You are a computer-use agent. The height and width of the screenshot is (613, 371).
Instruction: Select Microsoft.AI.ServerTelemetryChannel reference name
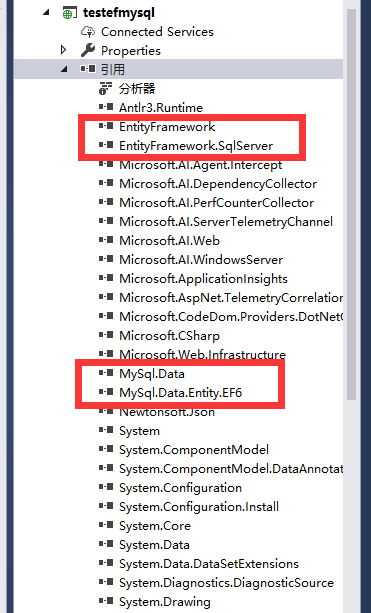[226, 222]
